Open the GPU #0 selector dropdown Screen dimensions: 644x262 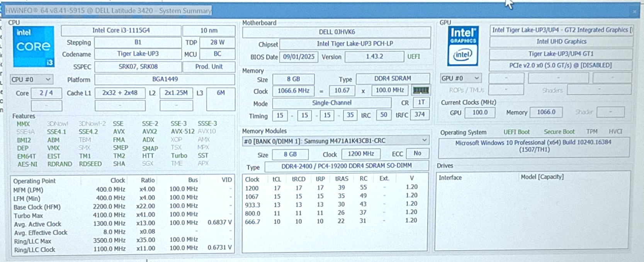pyautogui.click(x=461, y=78)
